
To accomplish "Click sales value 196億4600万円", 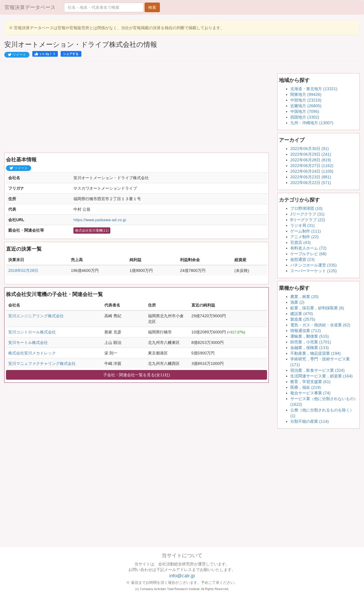I will [x=85, y=270].
